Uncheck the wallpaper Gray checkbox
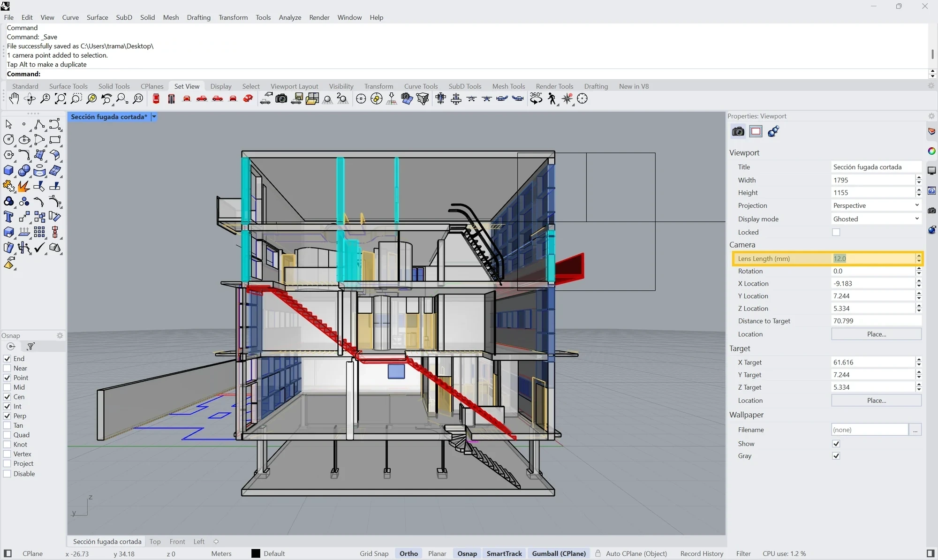This screenshot has height=560, width=938. click(x=836, y=456)
